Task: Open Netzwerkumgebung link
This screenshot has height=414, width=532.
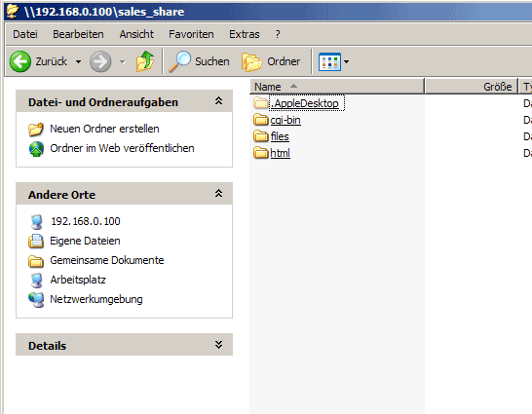Action: pos(96,299)
